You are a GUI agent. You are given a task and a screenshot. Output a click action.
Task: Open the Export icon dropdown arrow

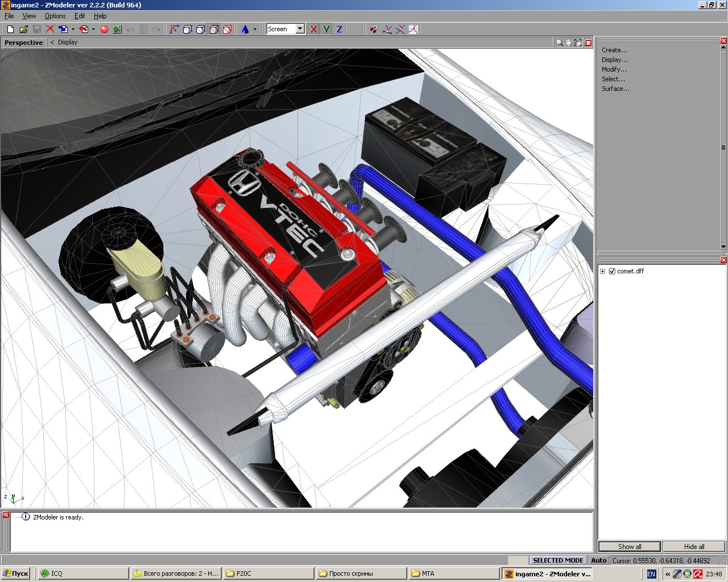click(93, 29)
